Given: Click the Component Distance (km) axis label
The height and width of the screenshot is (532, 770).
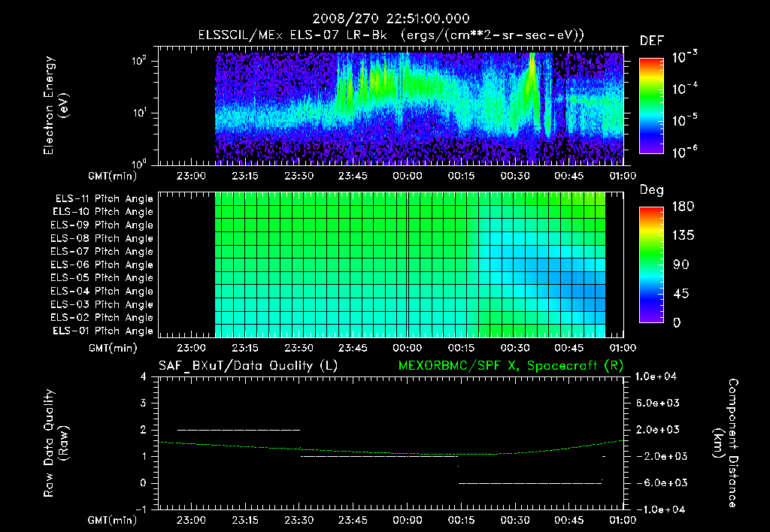Looking at the screenshot, I should coord(725,443).
